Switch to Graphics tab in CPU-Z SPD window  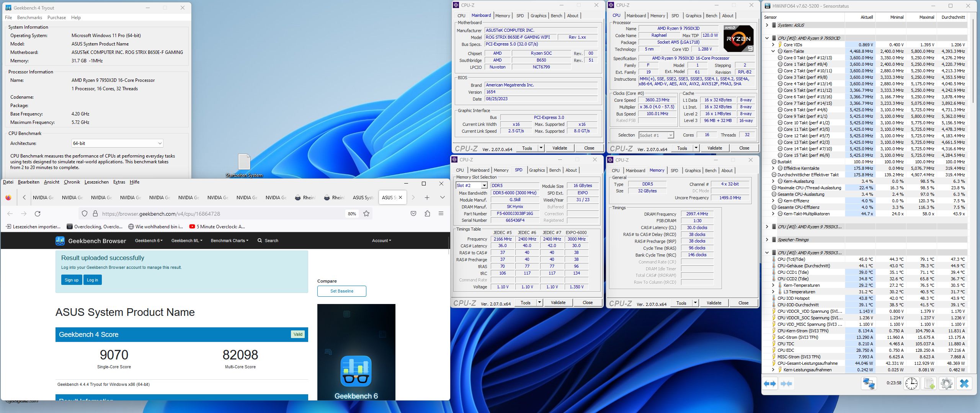click(537, 170)
